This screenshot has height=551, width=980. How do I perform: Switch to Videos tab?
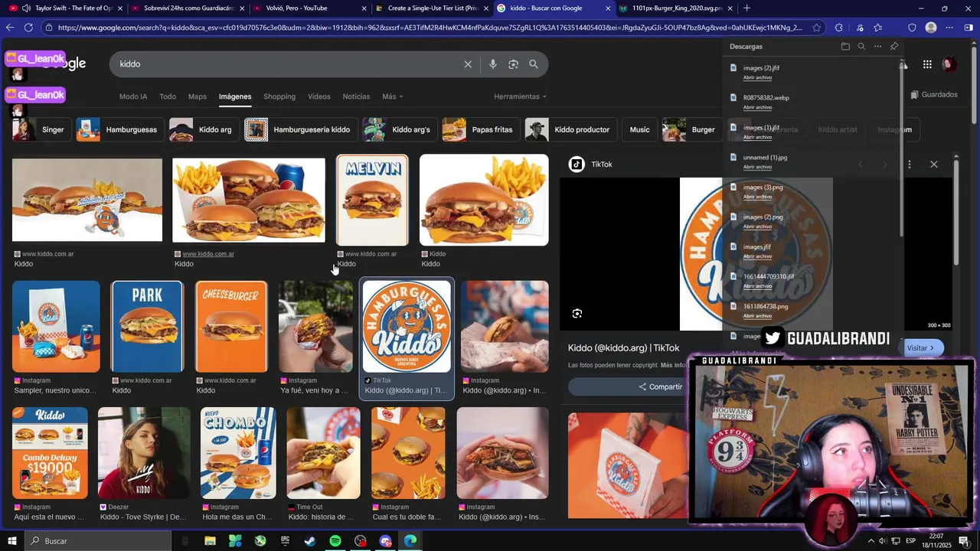pyautogui.click(x=319, y=96)
